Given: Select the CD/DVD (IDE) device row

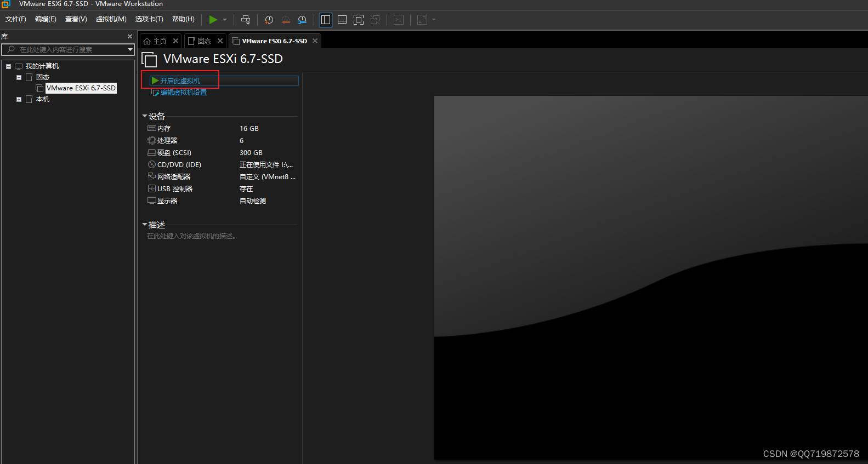Looking at the screenshot, I should click(221, 165).
